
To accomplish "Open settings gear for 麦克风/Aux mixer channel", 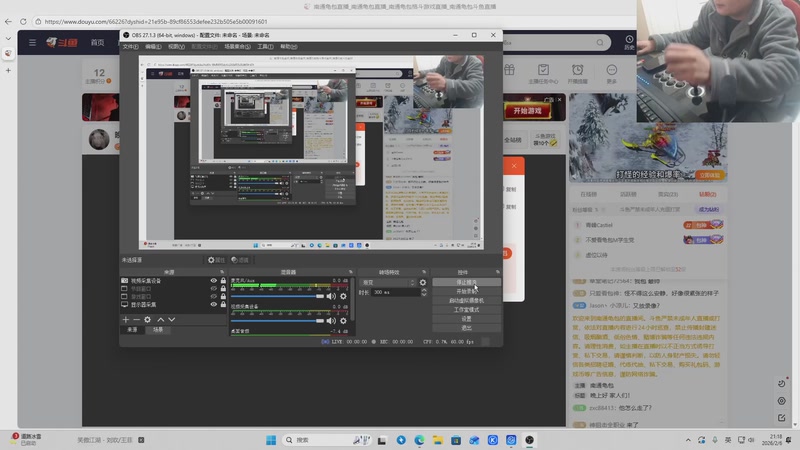I will pos(343,296).
